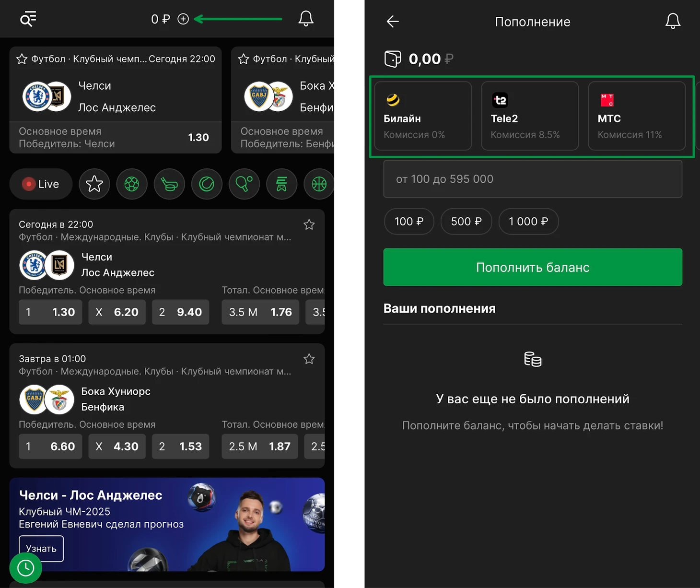Select the 500 ₽ quick amount
The height and width of the screenshot is (588, 700).
point(466,222)
